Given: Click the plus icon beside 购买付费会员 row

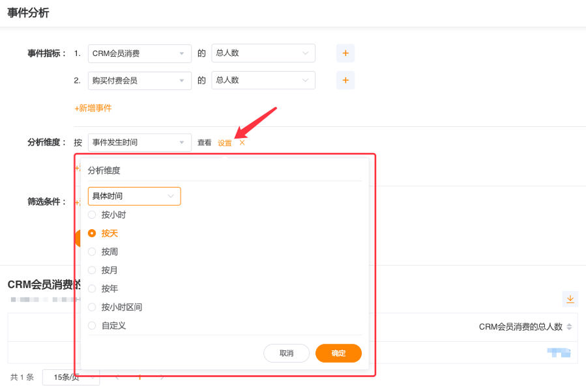Looking at the screenshot, I should pyautogui.click(x=345, y=81).
